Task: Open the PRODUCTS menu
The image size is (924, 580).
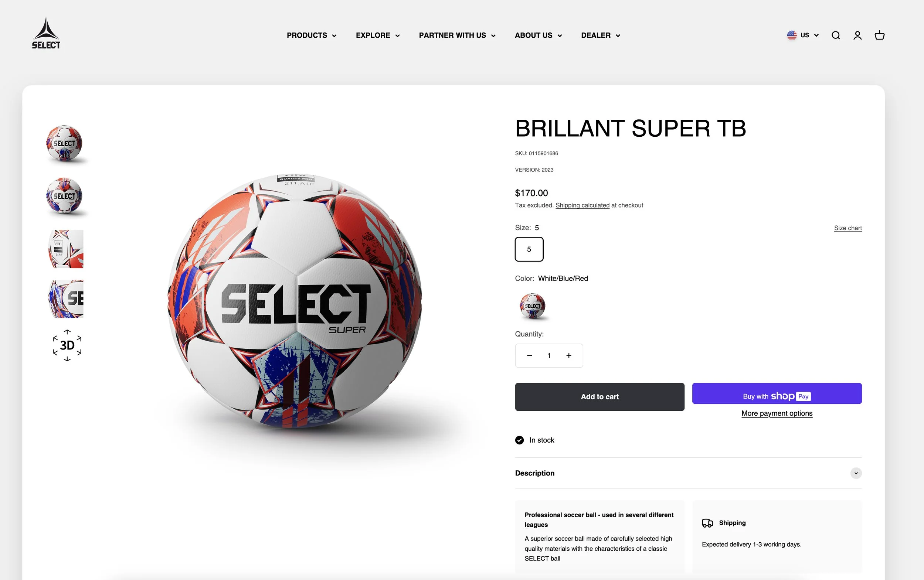Action: click(312, 35)
